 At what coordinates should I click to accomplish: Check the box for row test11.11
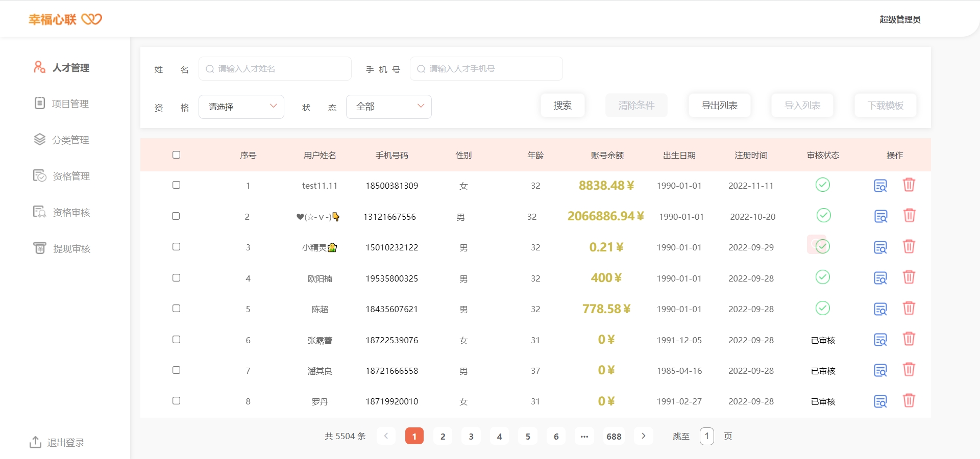pos(176,185)
